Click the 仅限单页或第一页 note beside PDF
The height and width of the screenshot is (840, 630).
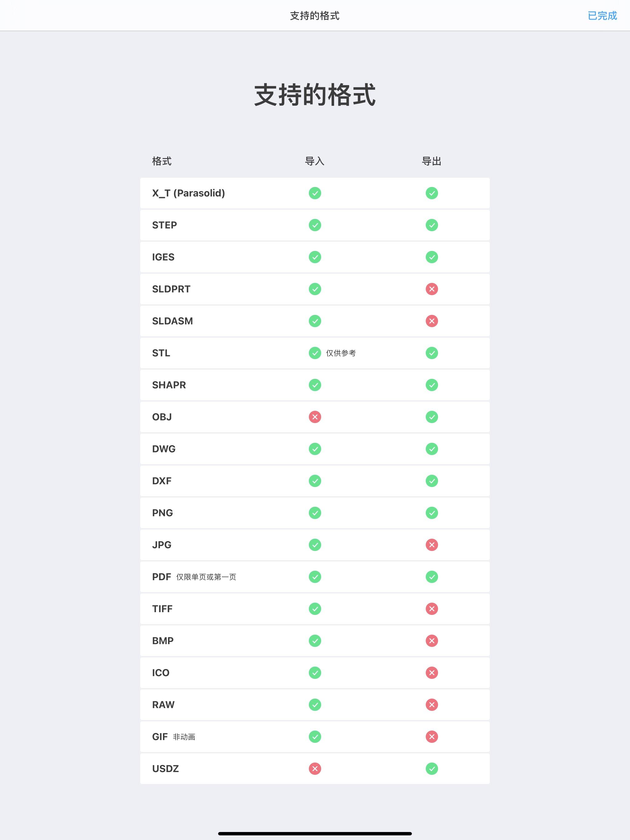(206, 577)
